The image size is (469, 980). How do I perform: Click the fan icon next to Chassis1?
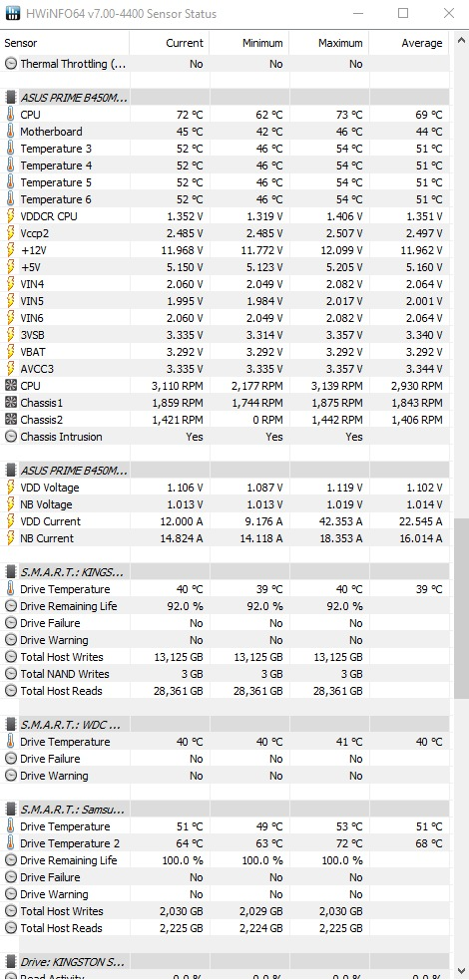(x=11, y=403)
